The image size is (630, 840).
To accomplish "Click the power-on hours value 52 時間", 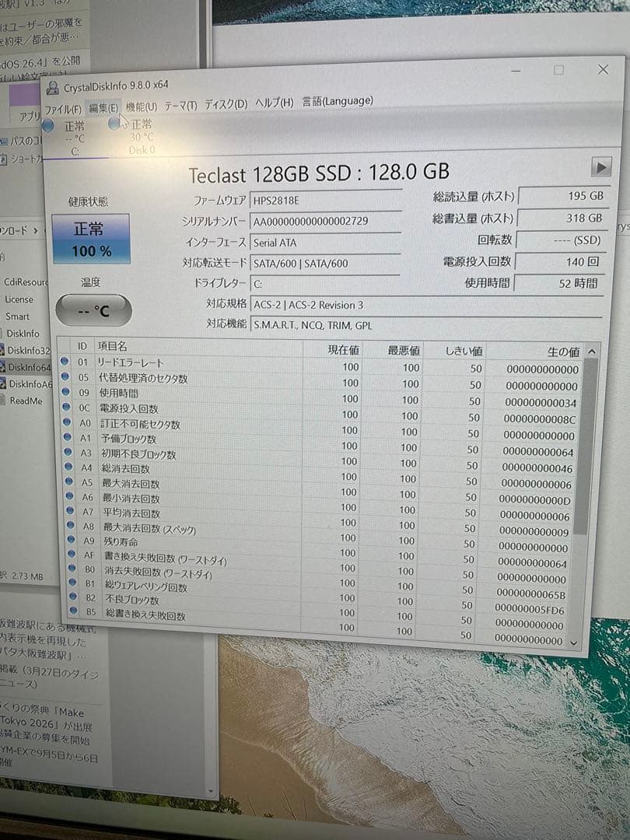I will tap(558, 283).
